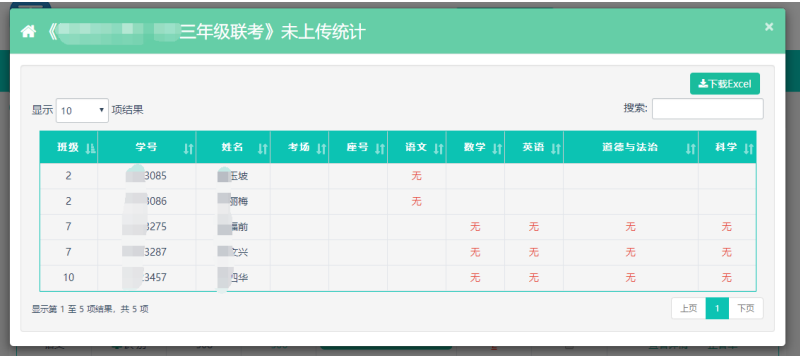Download the table via 下载Excel button
800x361 pixels.
[x=724, y=84]
